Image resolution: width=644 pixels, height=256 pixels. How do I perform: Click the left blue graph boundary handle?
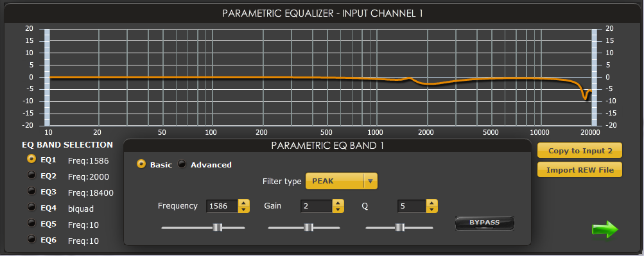pyautogui.click(x=47, y=77)
